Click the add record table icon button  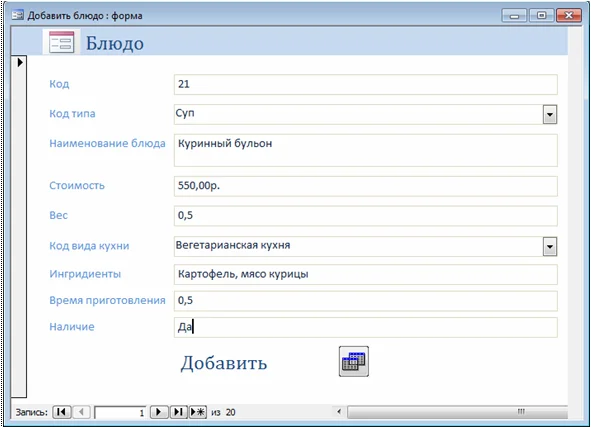click(x=354, y=361)
